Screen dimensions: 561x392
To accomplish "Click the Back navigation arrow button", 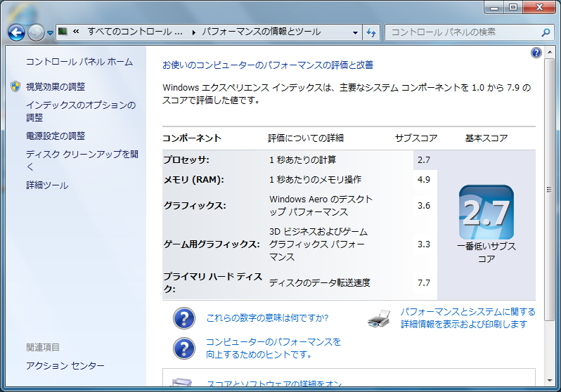I will pos(16,33).
